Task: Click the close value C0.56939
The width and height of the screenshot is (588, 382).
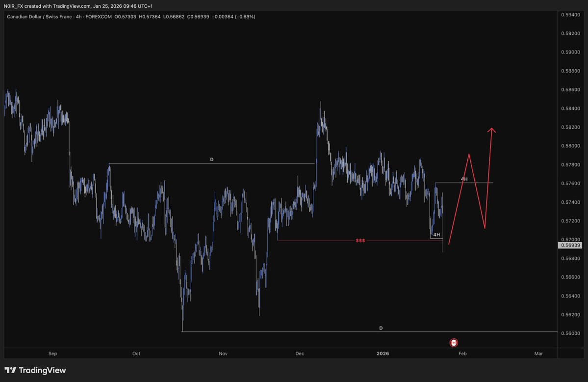Action: [198, 17]
